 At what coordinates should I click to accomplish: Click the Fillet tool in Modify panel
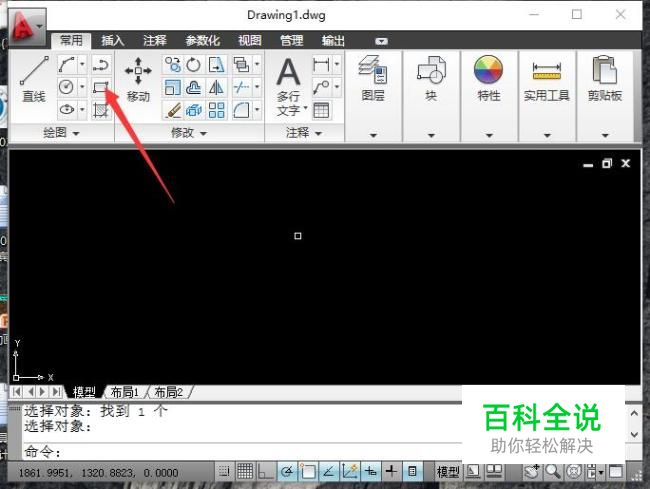point(241,110)
